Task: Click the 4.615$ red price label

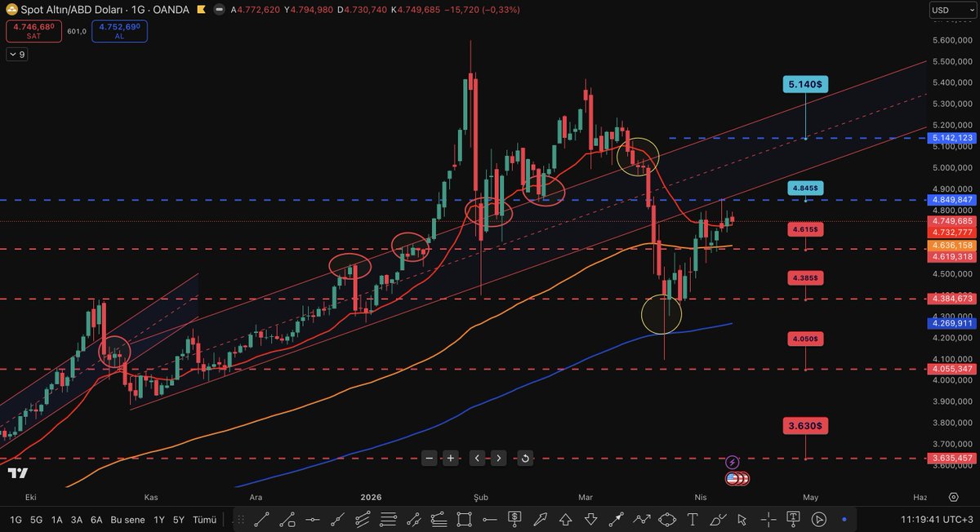Action: [x=806, y=230]
